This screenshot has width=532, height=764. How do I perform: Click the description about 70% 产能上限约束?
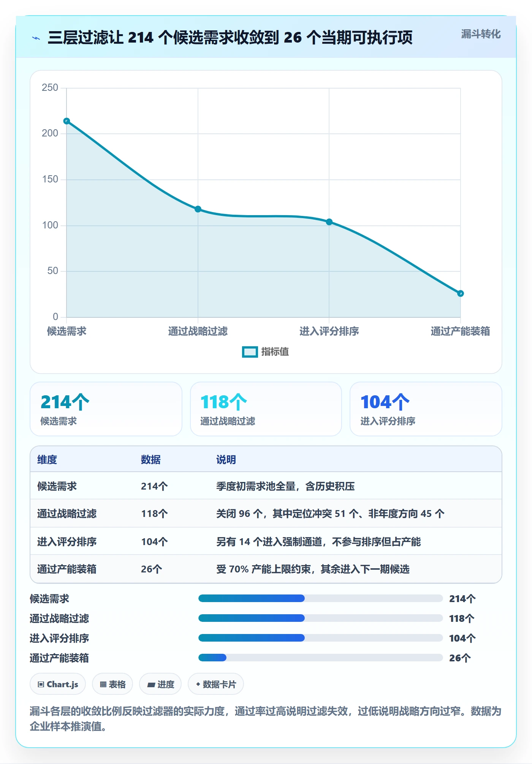click(x=313, y=569)
